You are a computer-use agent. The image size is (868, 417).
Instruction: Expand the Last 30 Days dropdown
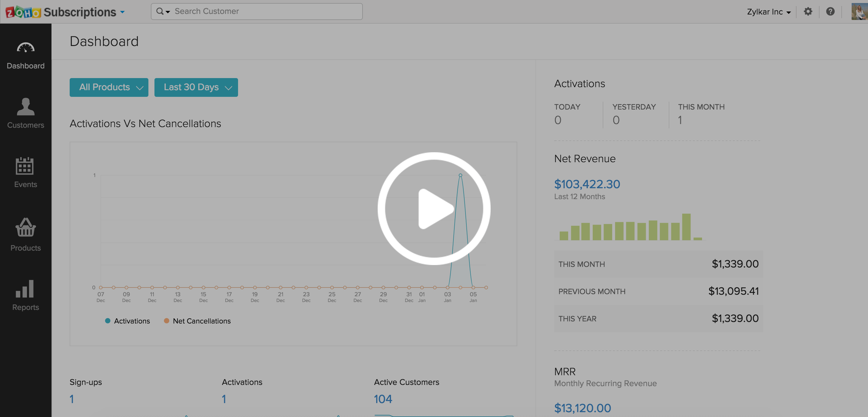coord(196,87)
